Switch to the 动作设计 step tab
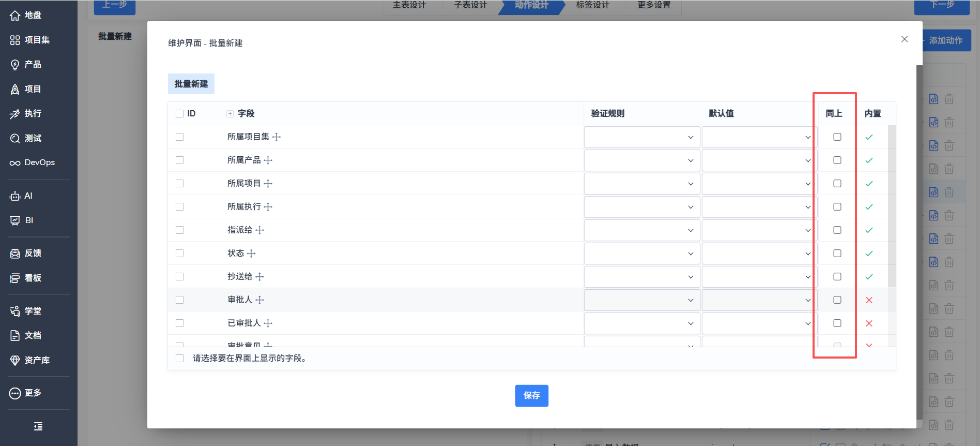Viewport: 980px width, 446px height. pyautogui.click(x=531, y=5)
